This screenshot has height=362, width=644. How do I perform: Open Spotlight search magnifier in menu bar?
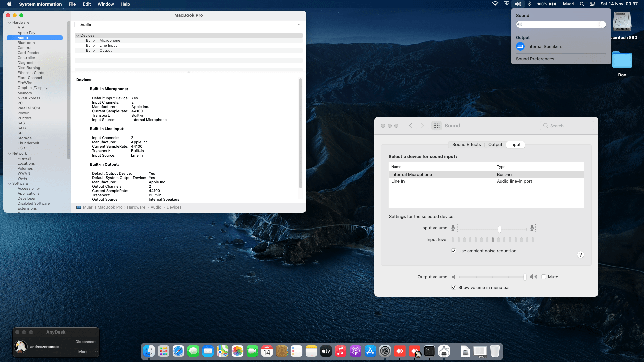582,4
